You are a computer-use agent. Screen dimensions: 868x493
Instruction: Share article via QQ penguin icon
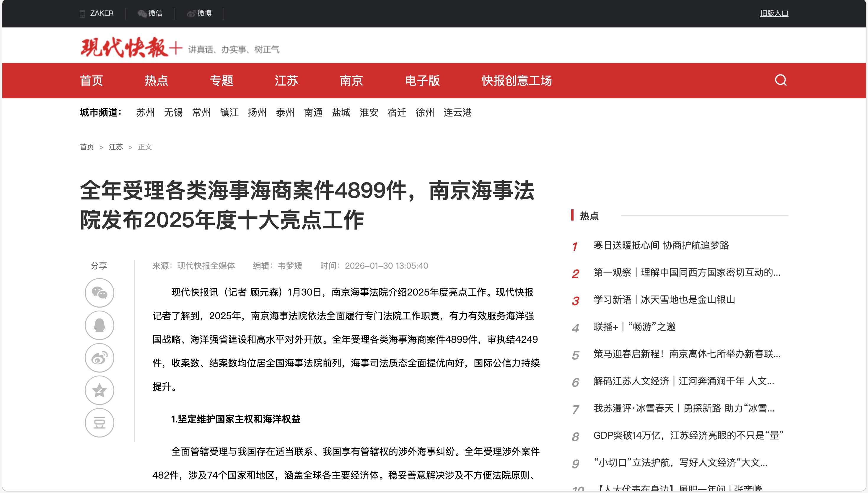tap(99, 325)
